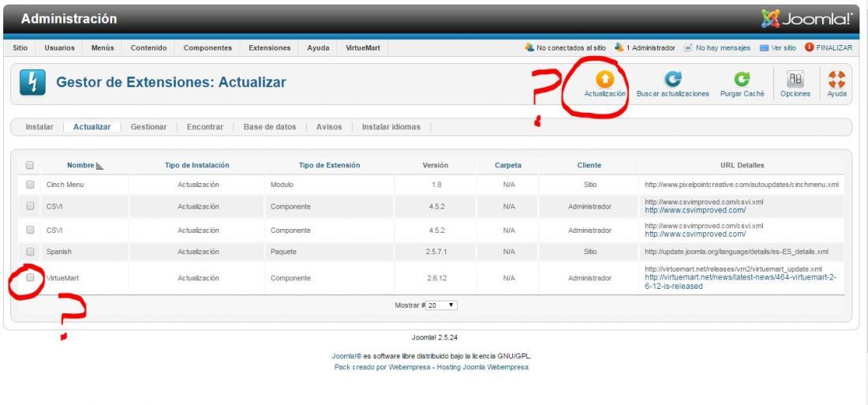The image size is (868, 405).
Task: Switch to the Instalar idiomas tab
Action: pyautogui.click(x=391, y=127)
